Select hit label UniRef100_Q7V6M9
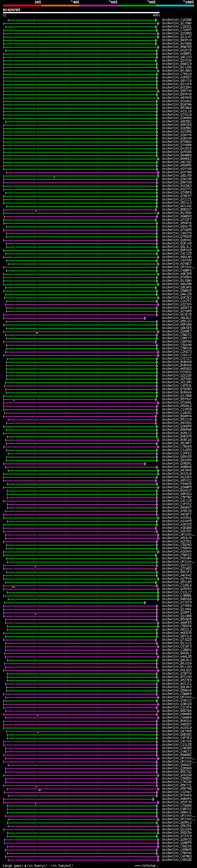The image size is (197, 868). pyautogui.click(x=177, y=145)
